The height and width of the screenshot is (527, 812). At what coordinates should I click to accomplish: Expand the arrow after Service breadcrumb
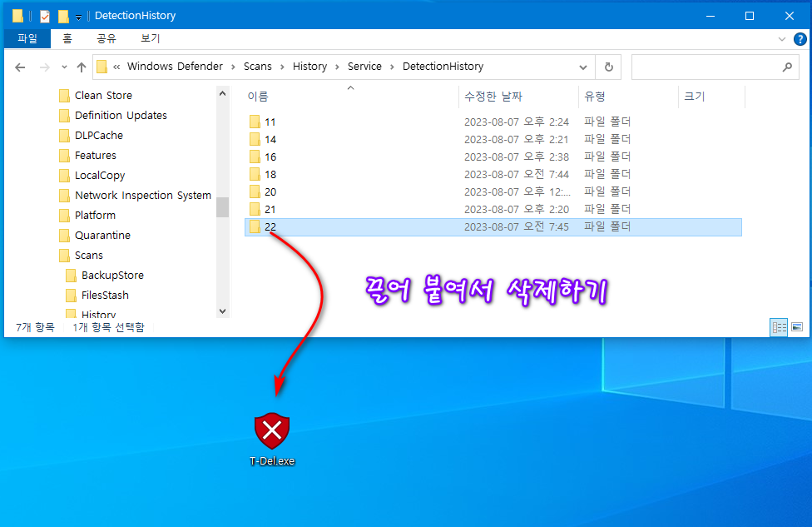click(392, 67)
